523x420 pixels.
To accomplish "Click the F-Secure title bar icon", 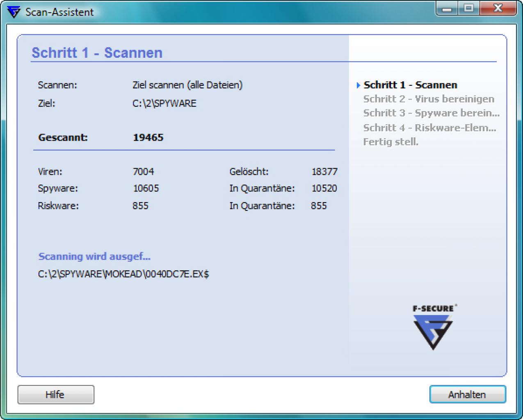I will click(x=14, y=11).
